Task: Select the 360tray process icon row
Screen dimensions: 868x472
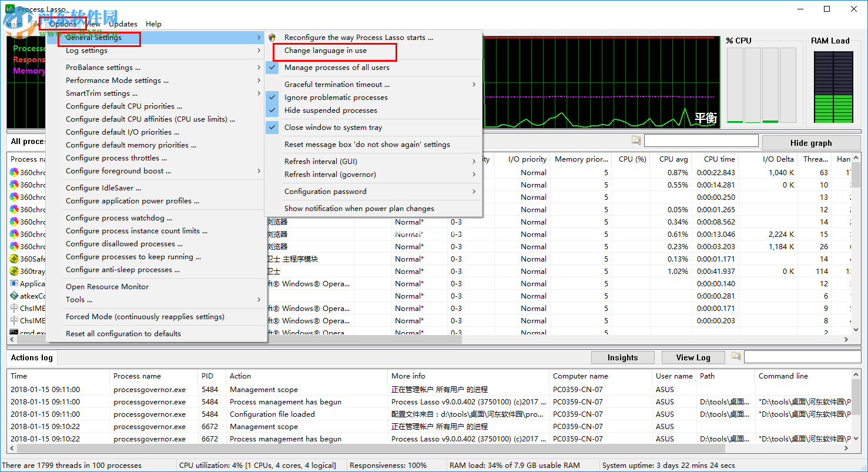Action: 14,271
